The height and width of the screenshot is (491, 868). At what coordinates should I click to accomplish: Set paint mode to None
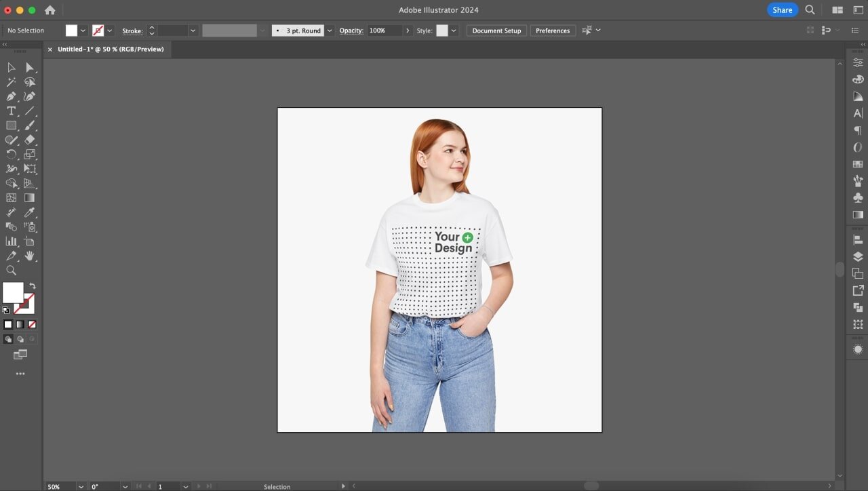pyautogui.click(x=32, y=325)
